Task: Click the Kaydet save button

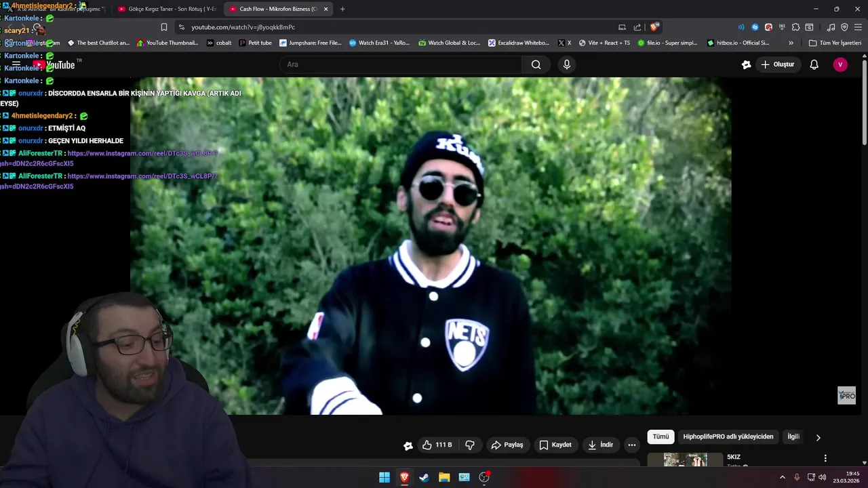Action: tap(555, 445)
